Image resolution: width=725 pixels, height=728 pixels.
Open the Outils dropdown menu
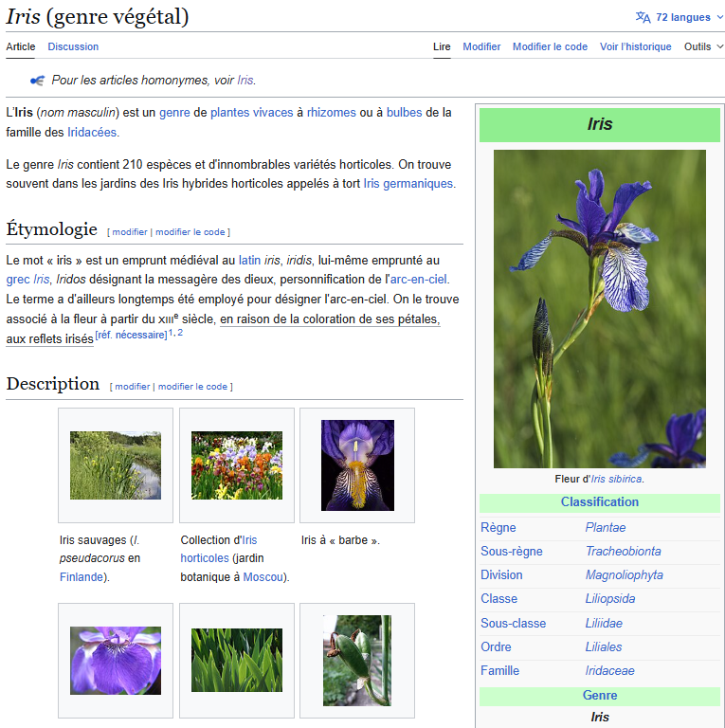[x=703, y=46]
